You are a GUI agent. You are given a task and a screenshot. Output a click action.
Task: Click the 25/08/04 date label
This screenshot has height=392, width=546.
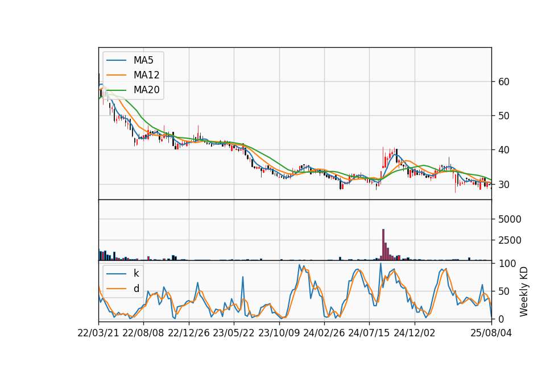coord(491,333)
